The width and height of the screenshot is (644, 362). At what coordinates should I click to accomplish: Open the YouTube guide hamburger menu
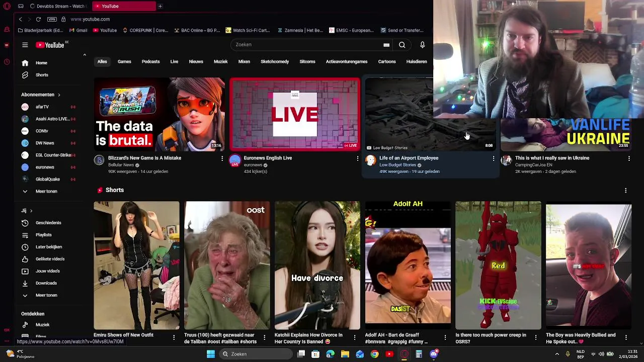[x=25, y=45]
